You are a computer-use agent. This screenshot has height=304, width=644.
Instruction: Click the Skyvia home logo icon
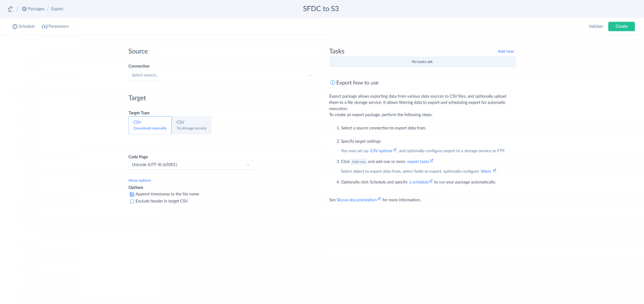click(10, 9)
